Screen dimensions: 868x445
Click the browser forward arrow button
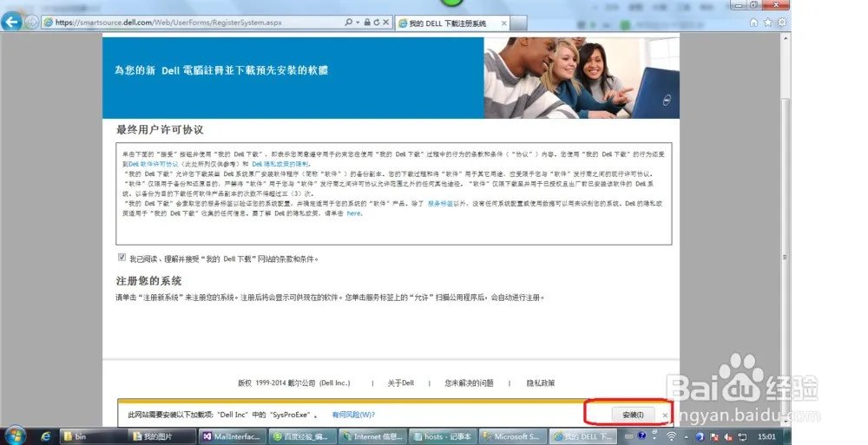31,23
